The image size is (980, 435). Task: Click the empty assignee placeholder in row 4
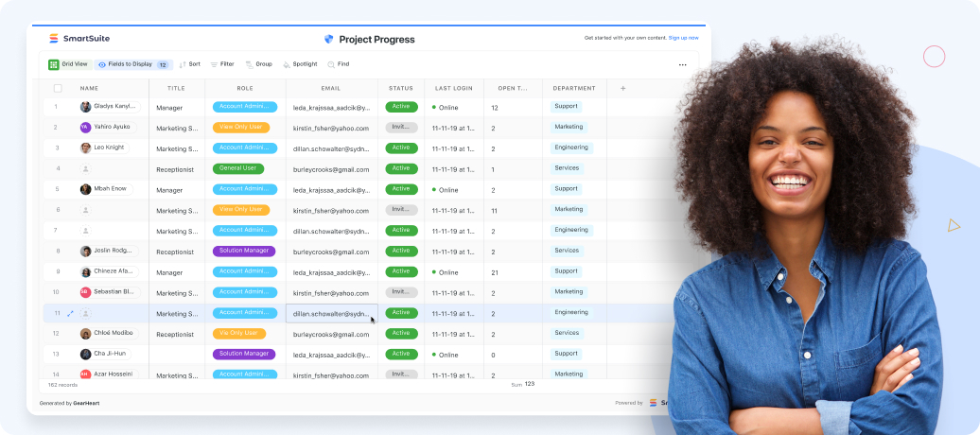[86, 168]
